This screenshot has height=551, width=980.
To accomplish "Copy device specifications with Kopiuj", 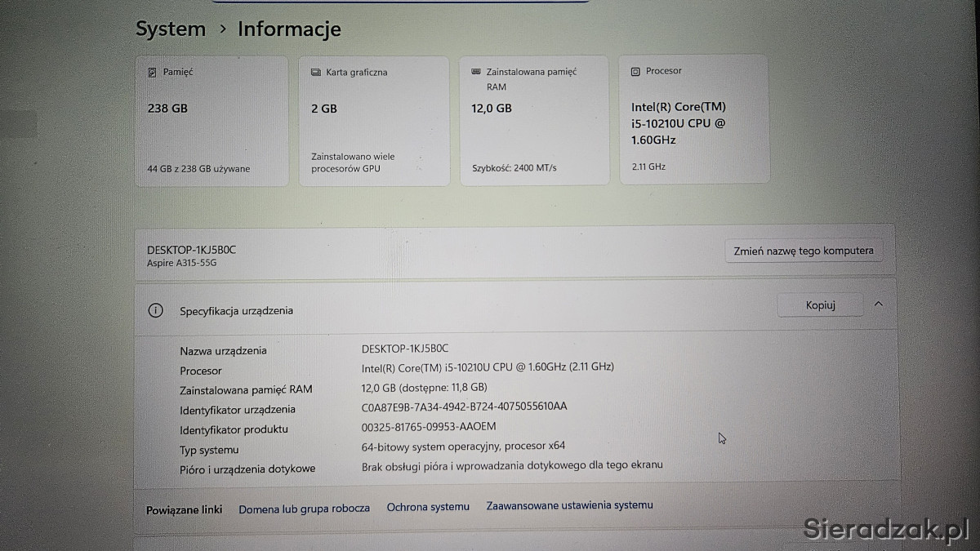I will [820, 304].
